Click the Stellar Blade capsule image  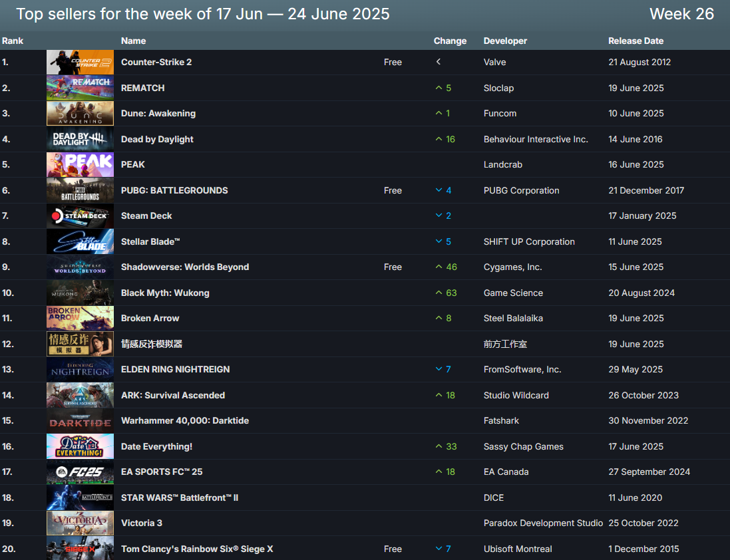click(80, 241)
